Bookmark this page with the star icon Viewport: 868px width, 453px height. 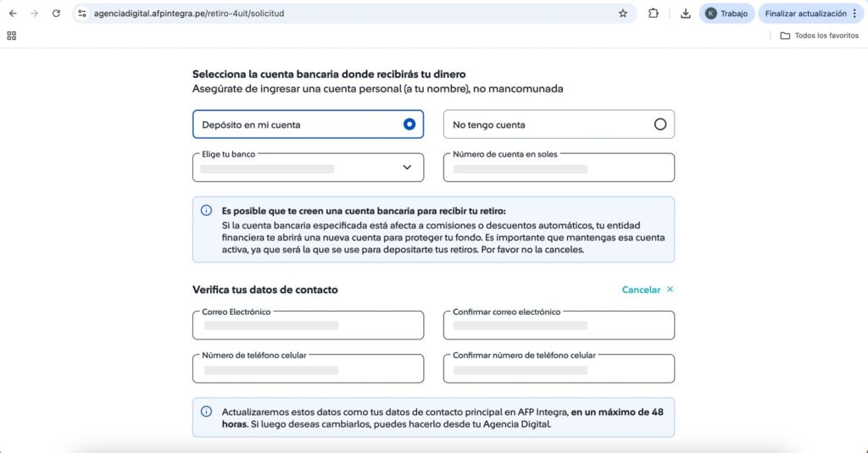pos(623,14)
